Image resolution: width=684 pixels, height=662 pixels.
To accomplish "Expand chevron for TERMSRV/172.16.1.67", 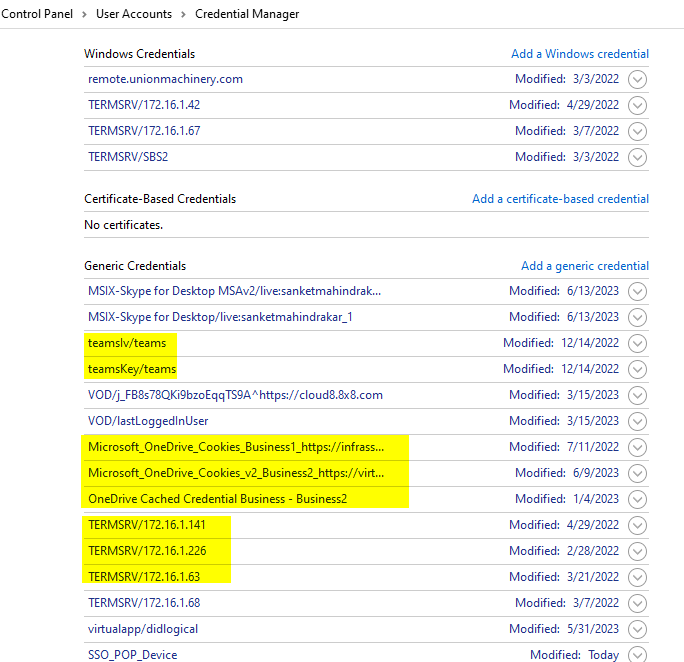I will pyautogui.click(x=637, y=131).
